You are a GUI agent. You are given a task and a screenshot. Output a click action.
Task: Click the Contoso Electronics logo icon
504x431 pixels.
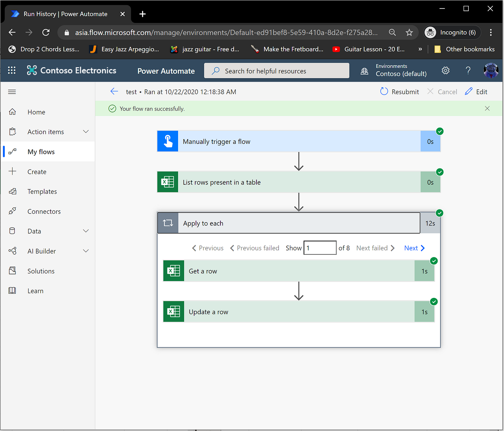(x=32, y=70)
